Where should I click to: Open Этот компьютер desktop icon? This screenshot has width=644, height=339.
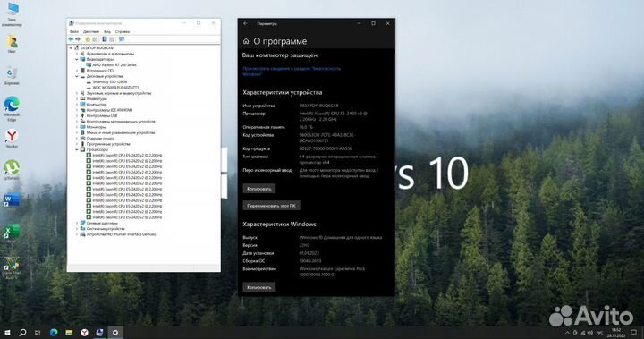pos(12,13)
